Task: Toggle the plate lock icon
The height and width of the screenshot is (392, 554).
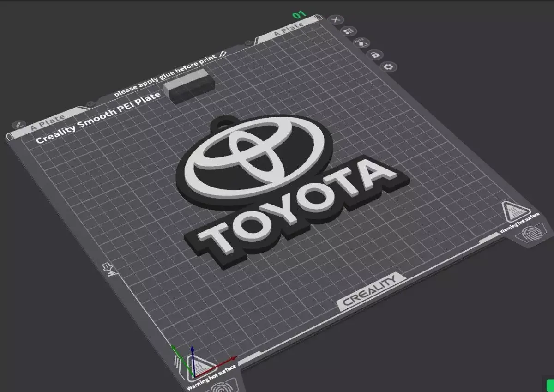Action: pos(375,54)
